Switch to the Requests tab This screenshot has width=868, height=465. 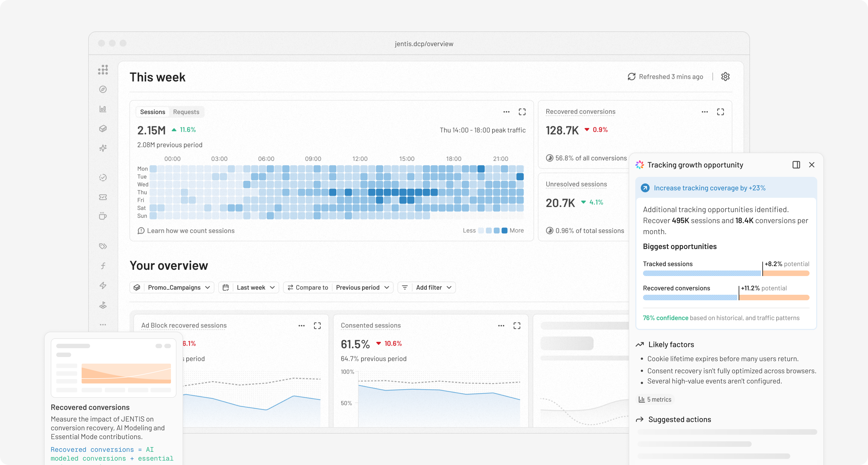pyautogui.click(x=186, y=112)
